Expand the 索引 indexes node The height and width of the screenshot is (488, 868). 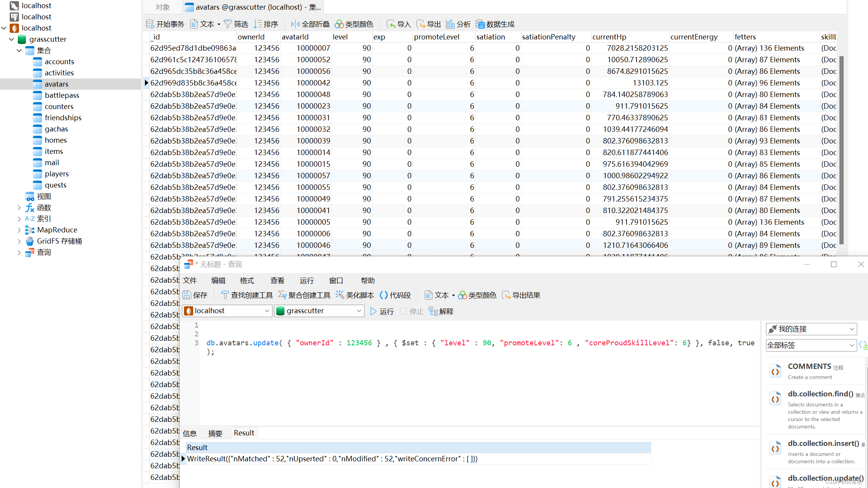(19, 219)
